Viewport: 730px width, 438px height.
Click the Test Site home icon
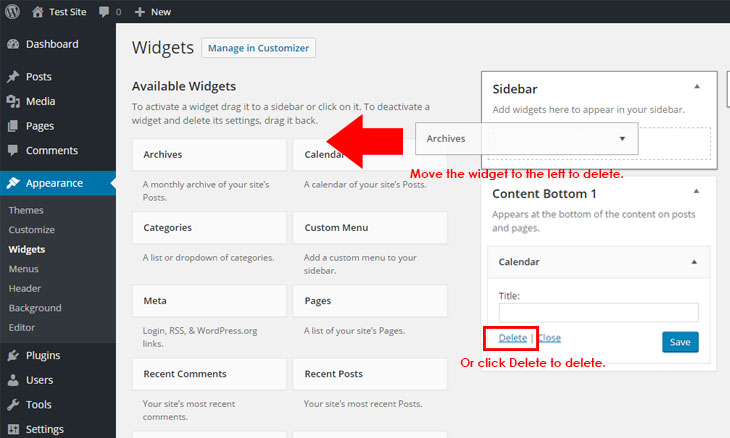pyautogui.click(x=38, y=12)
